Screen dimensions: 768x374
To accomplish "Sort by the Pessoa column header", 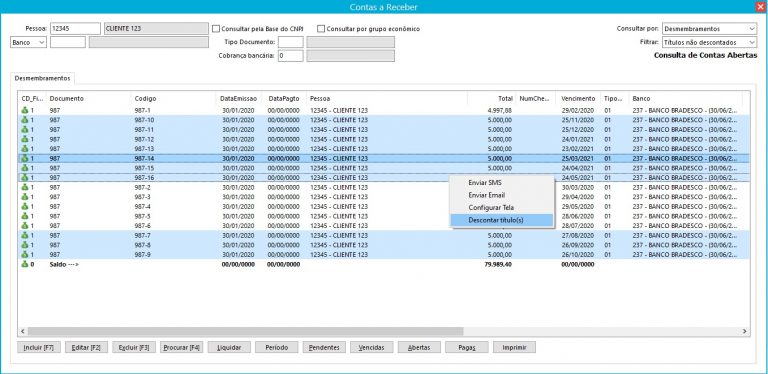I will [387, 98].
